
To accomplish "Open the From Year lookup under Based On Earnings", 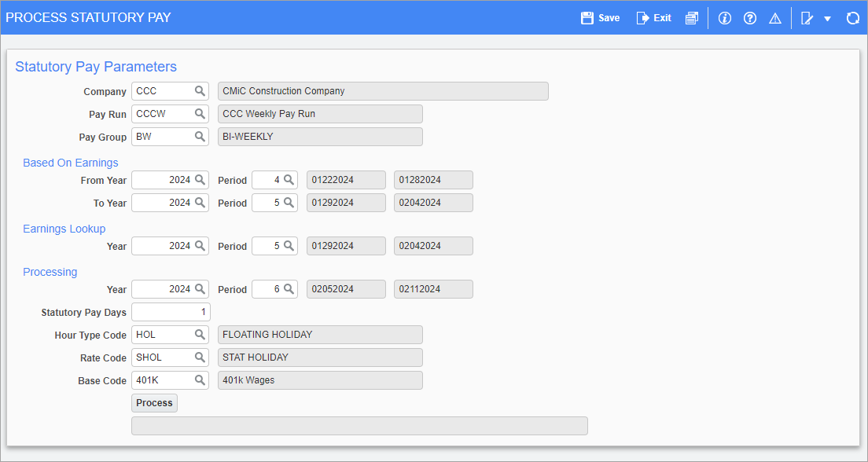I will click(201, 179).
